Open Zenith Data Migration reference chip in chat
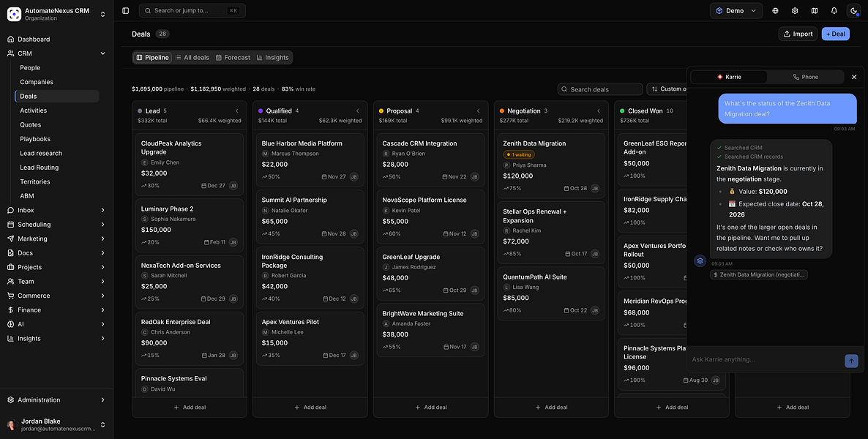This screenshot has height=439, width=868. click(758, 274)
